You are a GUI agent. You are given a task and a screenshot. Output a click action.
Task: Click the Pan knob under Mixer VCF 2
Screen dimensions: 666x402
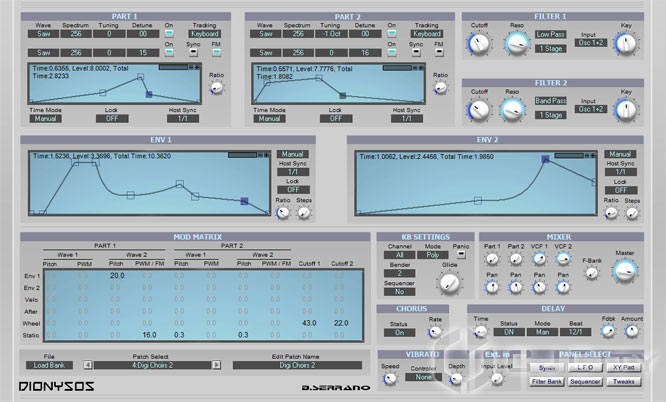click(x=563, y=287)
